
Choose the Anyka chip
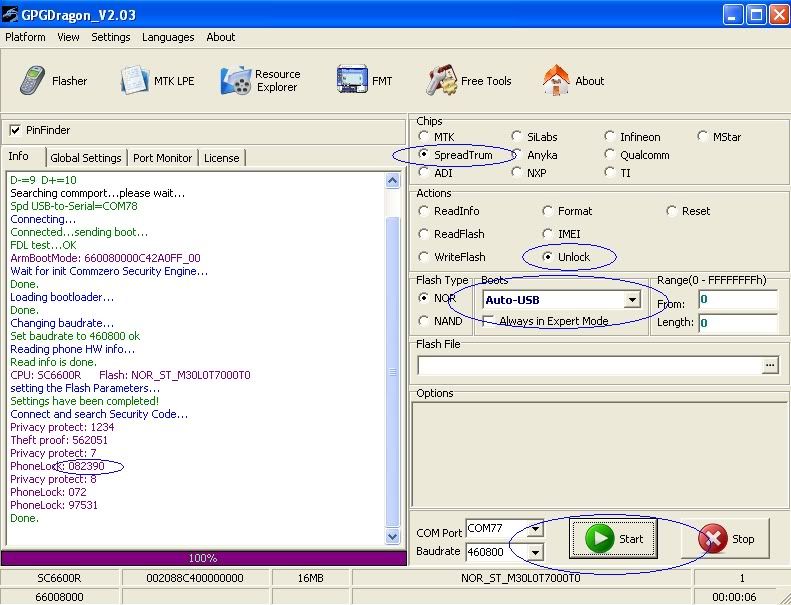pyautogui.click(x=517, y=154)
